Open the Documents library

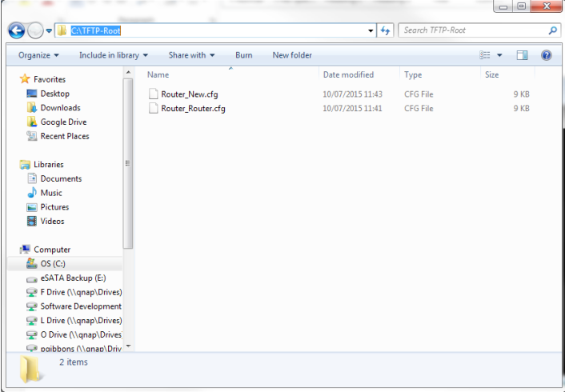pyautogui.click(x=61, y=178)
